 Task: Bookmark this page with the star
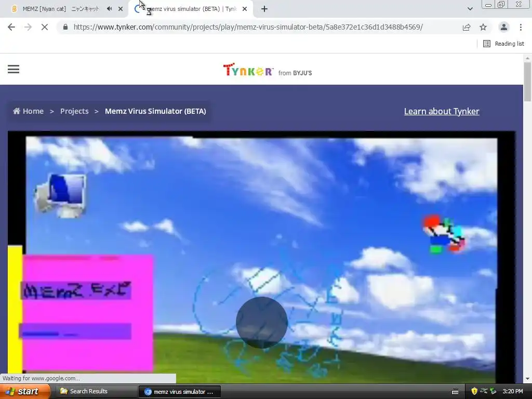point(483,27)
